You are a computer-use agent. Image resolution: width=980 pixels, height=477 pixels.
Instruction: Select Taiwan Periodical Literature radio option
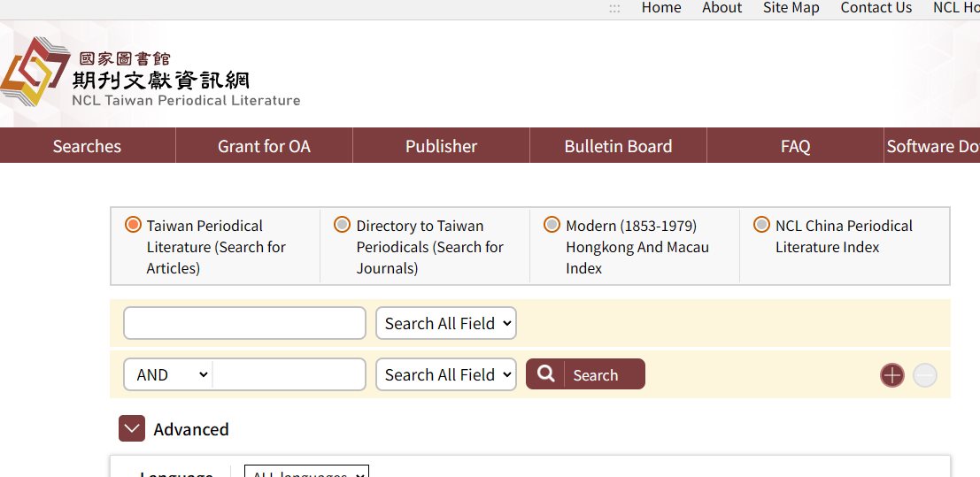click(134, 225)
